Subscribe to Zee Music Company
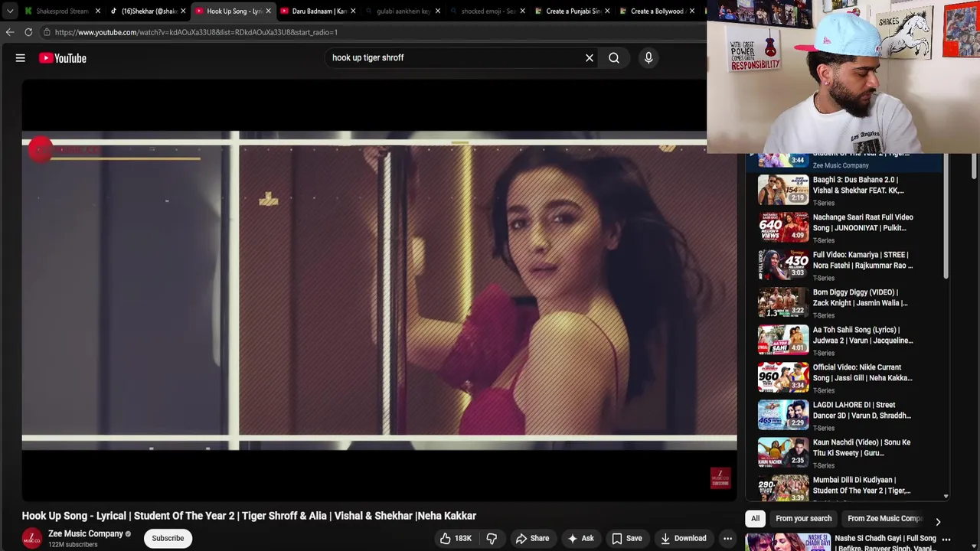 (x=168, y=538)
